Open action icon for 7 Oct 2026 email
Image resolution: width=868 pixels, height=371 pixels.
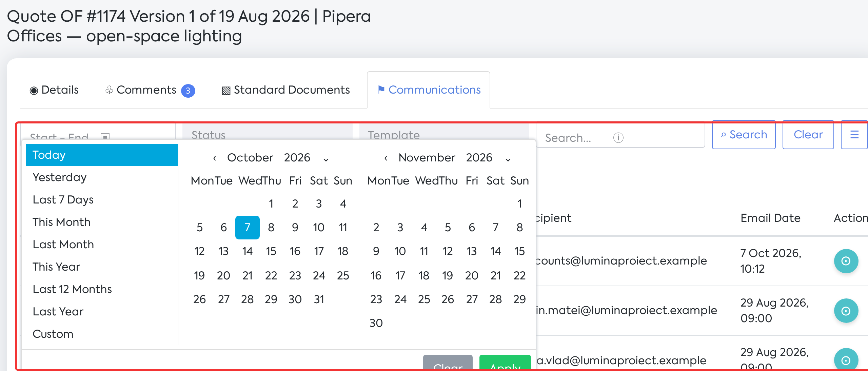846,261
